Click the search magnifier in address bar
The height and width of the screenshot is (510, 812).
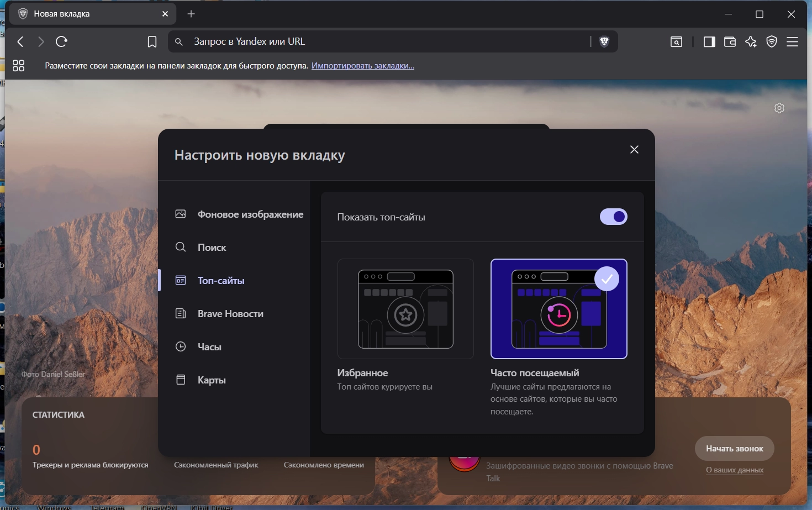(x=179, y=41)
